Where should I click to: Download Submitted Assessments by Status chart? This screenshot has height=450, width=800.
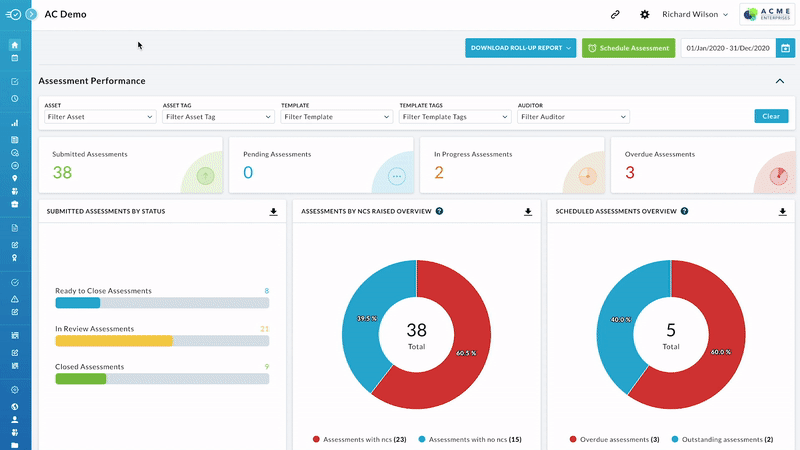pos(274,212)
